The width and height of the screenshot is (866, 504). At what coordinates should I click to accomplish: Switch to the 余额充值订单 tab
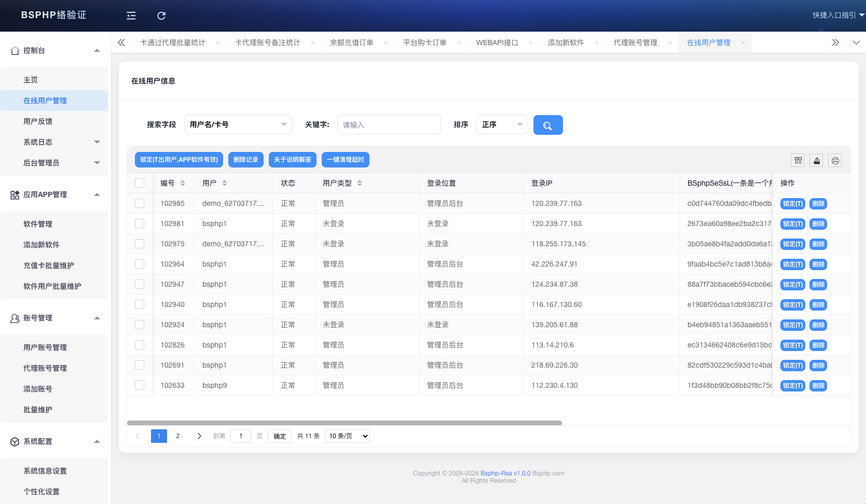(x=352, y=43)
